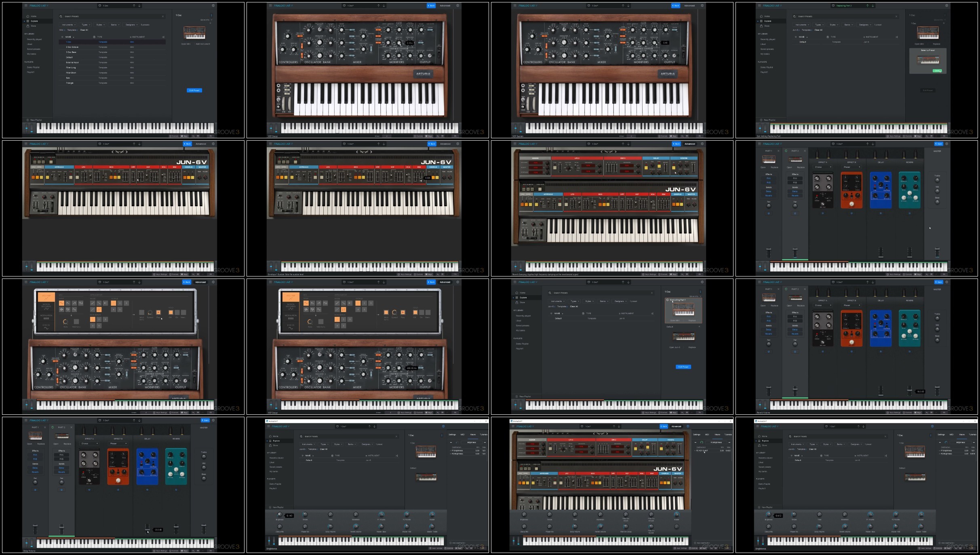Expand Designers filter in Replacing Part 2 browser
The height and width of the screenshot is (555, 980).
click(x=865, y=25)
